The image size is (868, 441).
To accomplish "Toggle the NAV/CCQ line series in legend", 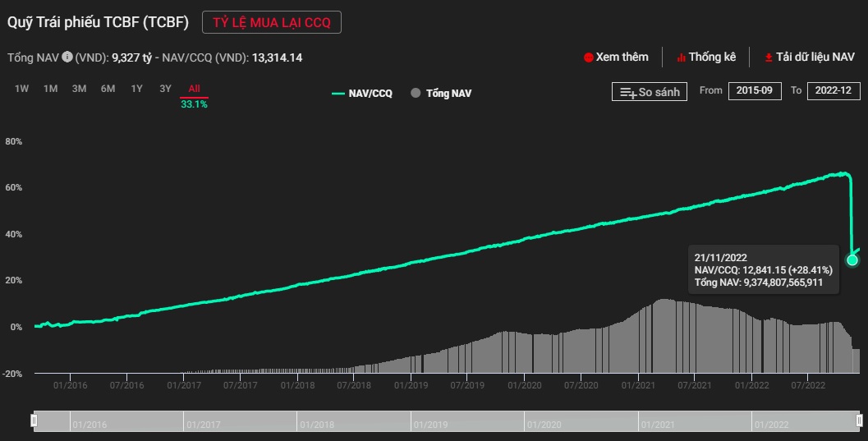I will click(x=362, y=94).
